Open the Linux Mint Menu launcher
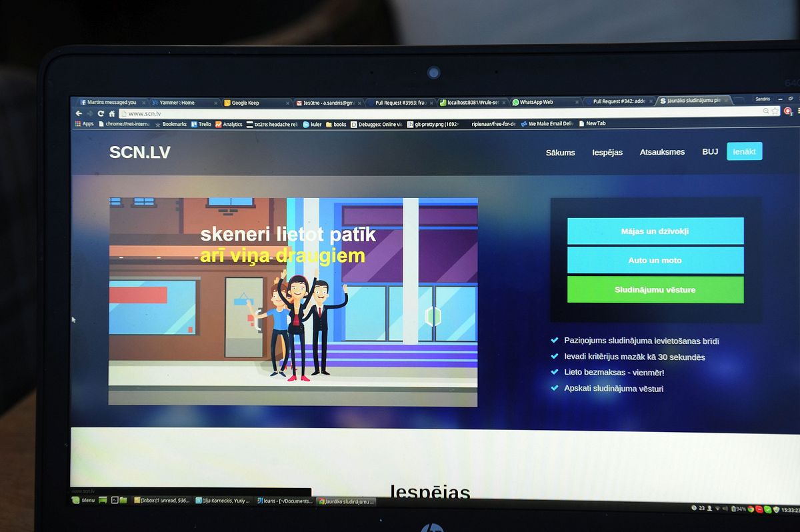Viewport: 800px width, 532px height. pyautogui.click(x=84, y=500)
